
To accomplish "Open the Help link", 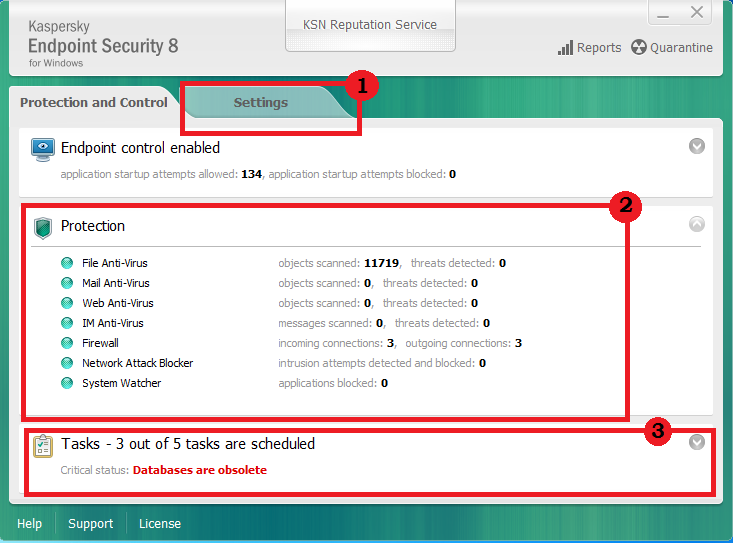I will pos(30,524).
